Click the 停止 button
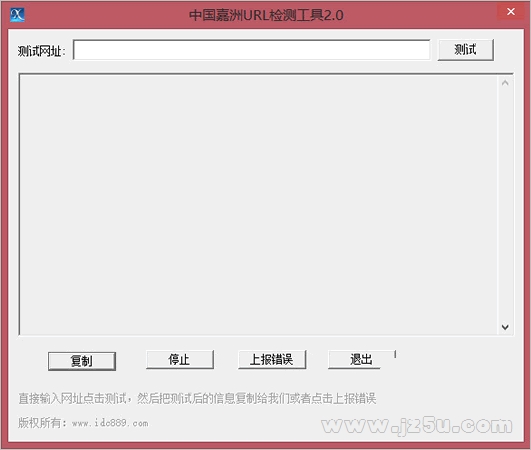This screenshot has height=450, width=531. pos(179,359)
